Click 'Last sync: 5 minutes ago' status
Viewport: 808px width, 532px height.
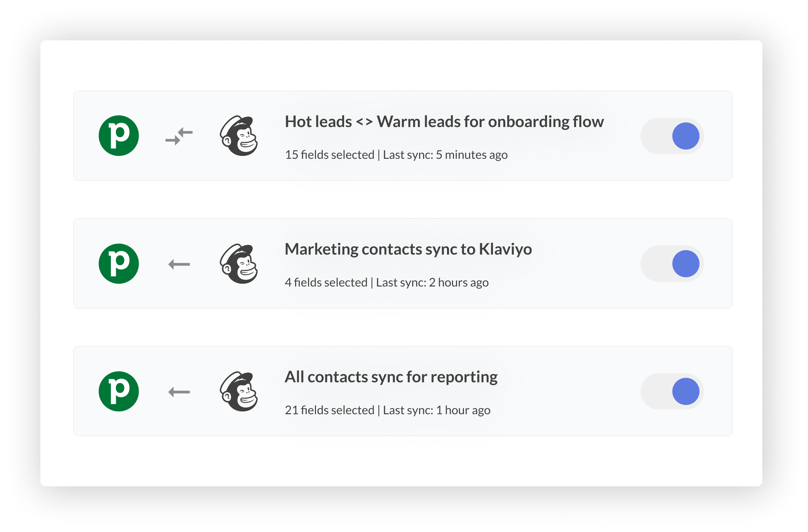[445, 155]
